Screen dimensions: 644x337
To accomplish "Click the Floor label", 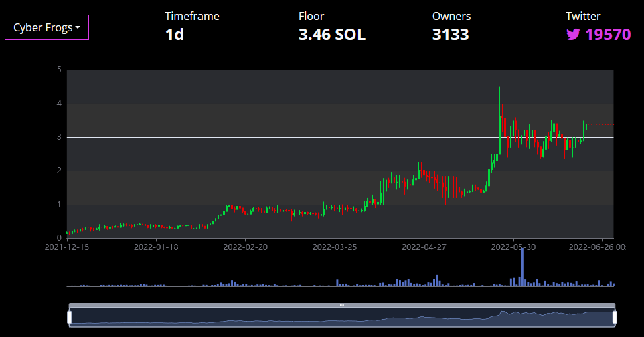I will (x=311, y=17).
